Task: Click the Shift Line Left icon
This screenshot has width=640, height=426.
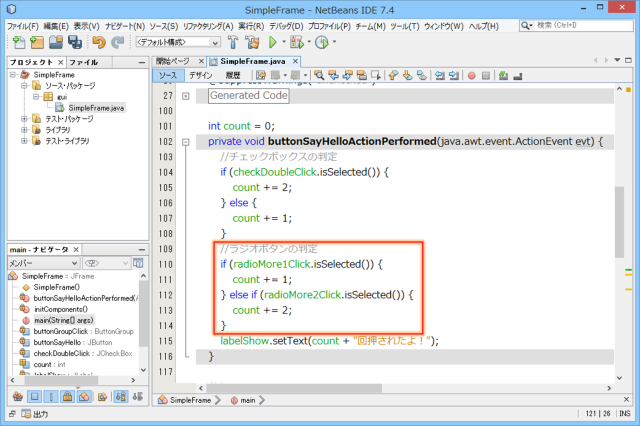Action: pyautogui.click(x=440, y=75)
